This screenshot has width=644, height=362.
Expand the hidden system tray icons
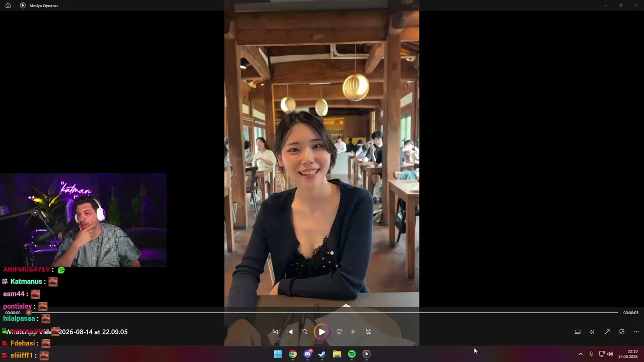pos(580,354)
